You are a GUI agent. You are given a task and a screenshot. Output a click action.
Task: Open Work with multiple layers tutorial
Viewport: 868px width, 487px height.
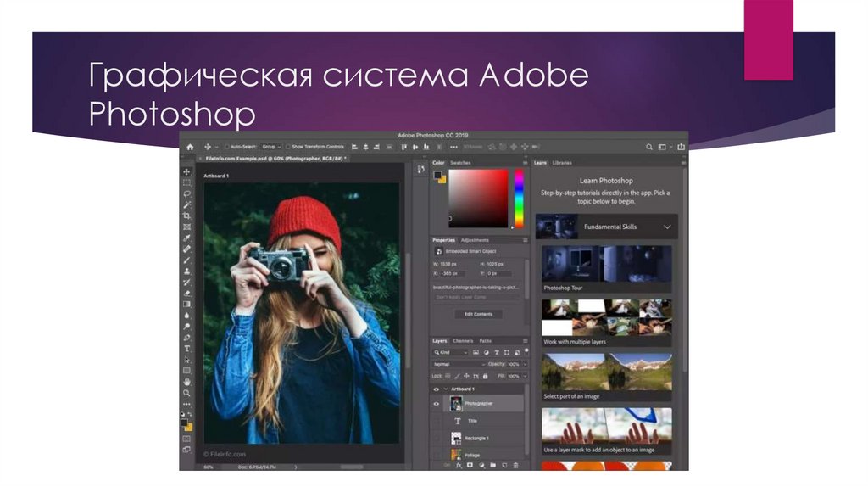[x=606, y=323]
